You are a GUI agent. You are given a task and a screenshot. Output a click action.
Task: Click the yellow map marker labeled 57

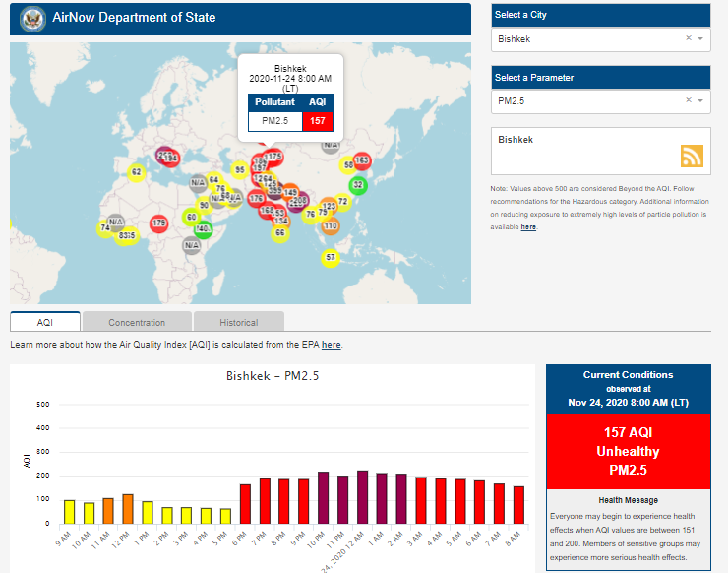click(x=331, y=258)
